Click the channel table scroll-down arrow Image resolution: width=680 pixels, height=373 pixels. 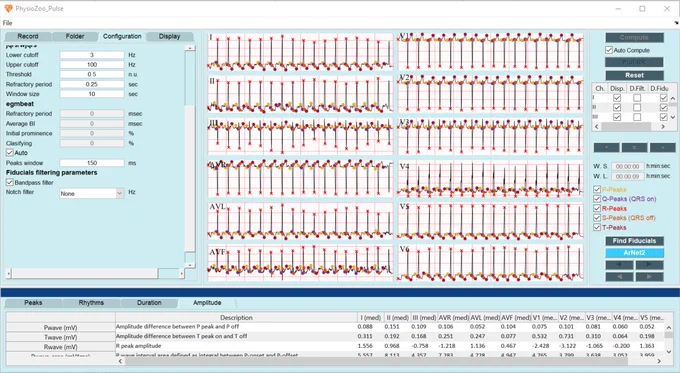(x=672, y=117)
